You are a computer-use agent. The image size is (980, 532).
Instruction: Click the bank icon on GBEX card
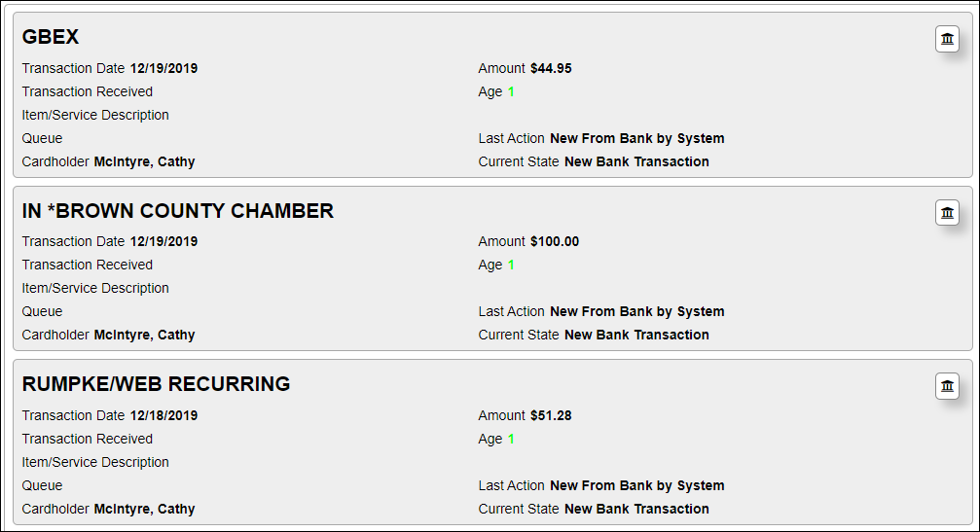[x=947, y=39]
